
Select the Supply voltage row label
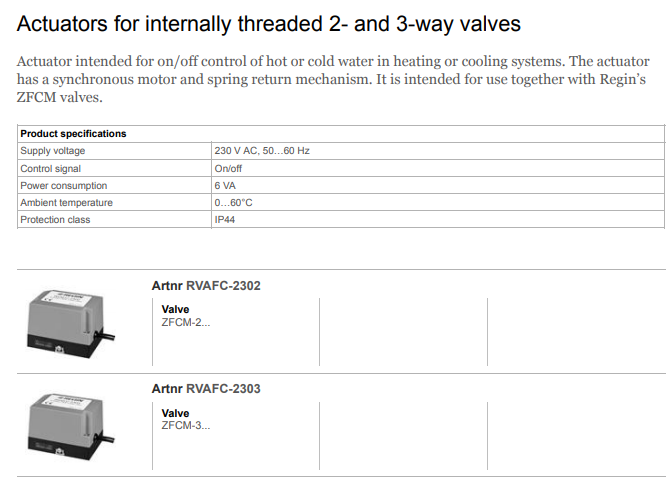click(53, 150)
